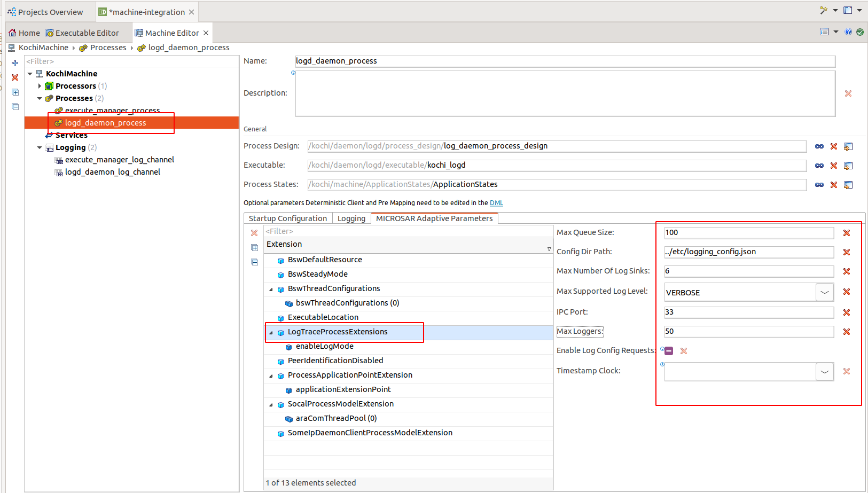
Task: Click KochiMachine in breadcrumb
Action: (43, 48)
